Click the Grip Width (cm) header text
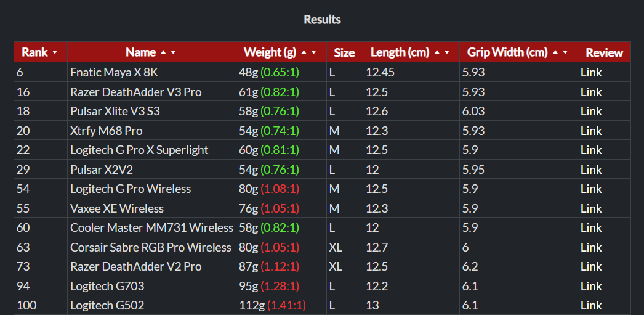The height and width of the screenshot is (315, 644). click(507, 52)
